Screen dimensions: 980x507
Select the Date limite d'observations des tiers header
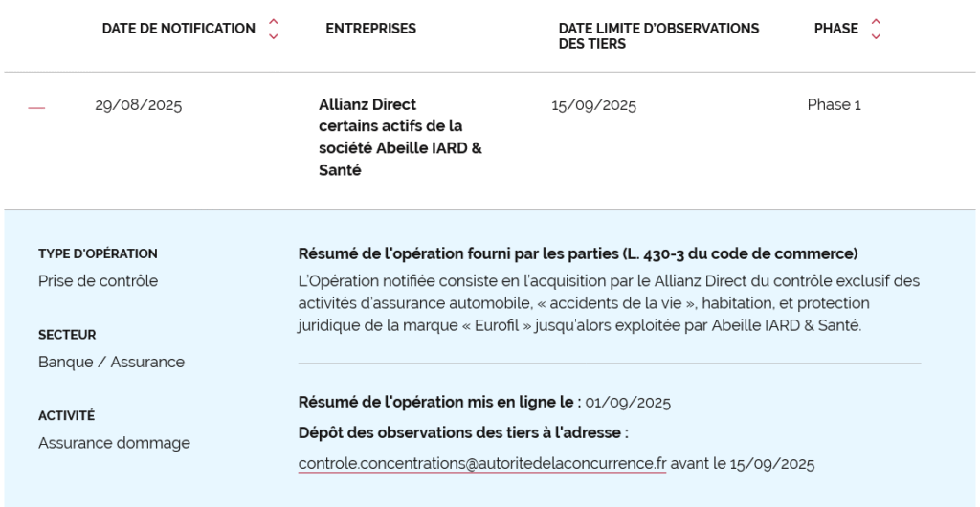click(658, 36)
